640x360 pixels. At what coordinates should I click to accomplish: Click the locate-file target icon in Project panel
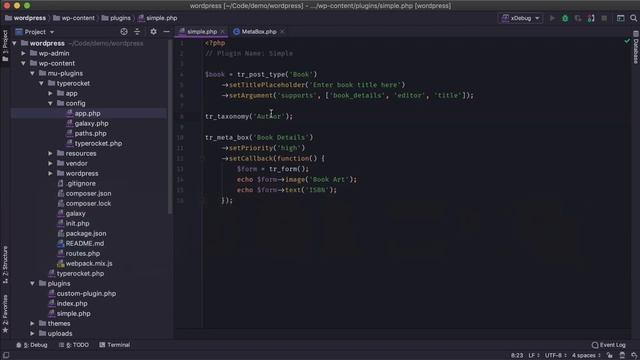click(124, 31)
